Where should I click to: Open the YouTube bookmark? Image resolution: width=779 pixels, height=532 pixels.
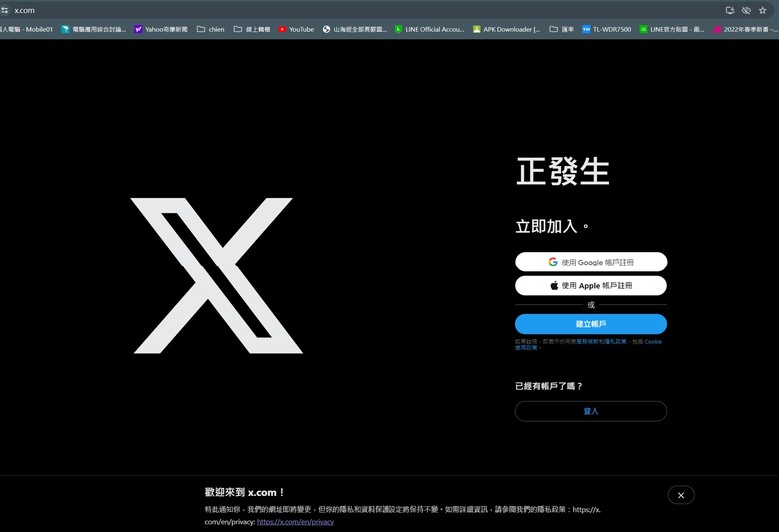tap(296, 29)
